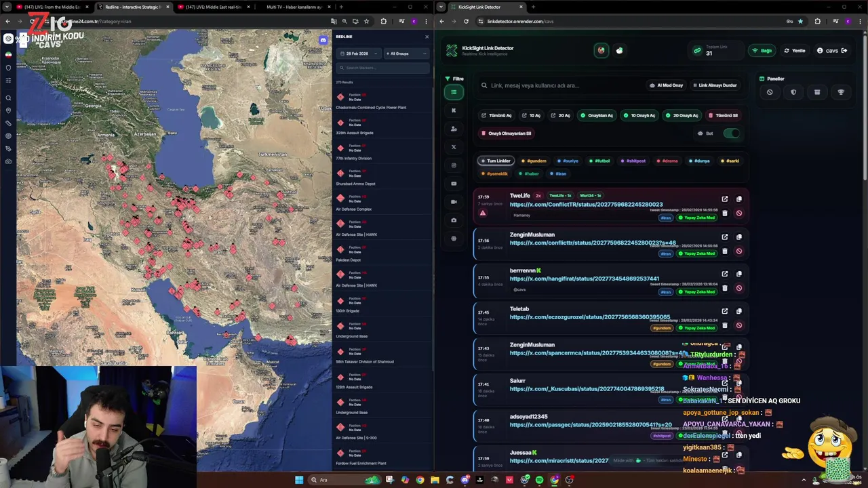This screenshot has width=868, height=488.
Task: Open the ConflictTR status link from TweLife
Action: [586, 205]
